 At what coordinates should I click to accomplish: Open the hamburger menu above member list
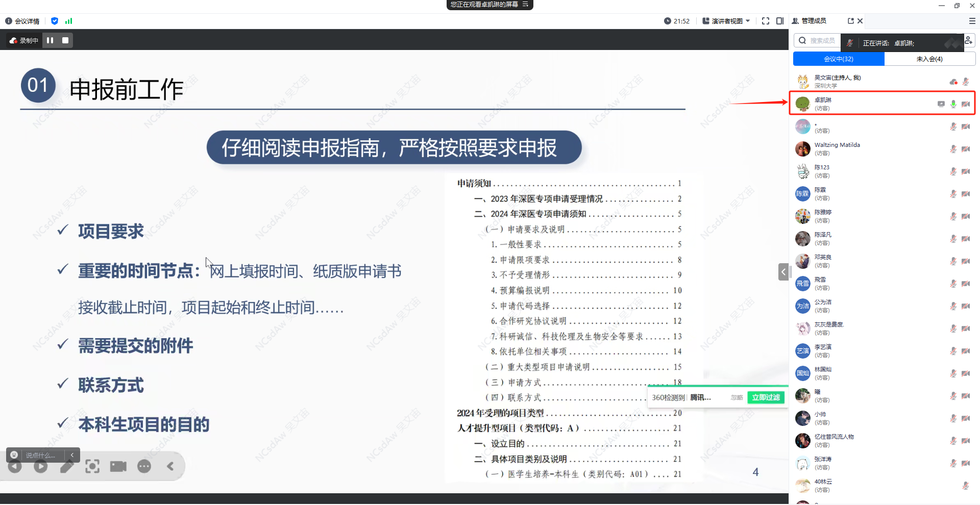point(972,21)
